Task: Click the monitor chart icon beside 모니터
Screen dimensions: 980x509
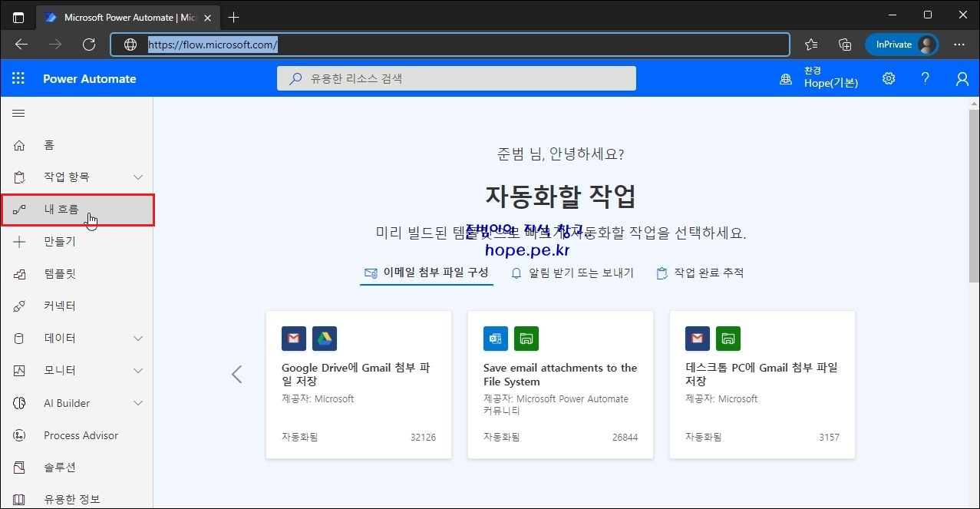Action: pyautogui.click(x=19, y=371)
